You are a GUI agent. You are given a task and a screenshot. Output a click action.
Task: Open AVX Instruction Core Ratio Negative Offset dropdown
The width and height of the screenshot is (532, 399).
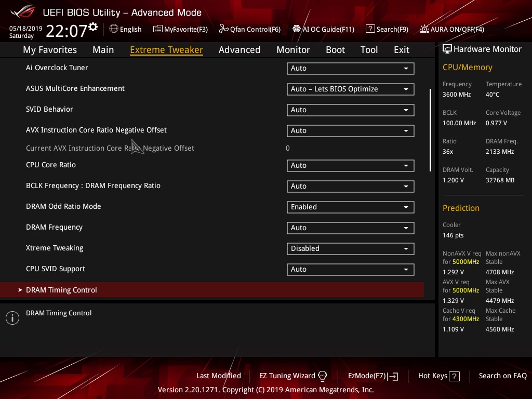click(351, 130)
